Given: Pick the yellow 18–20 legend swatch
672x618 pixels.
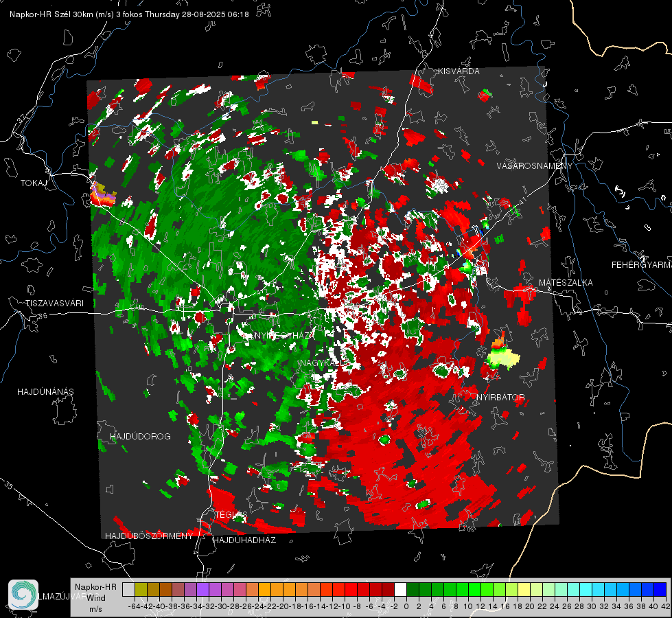Looking at the screenshot, I should pyautogui.click(x=524, y=589).
